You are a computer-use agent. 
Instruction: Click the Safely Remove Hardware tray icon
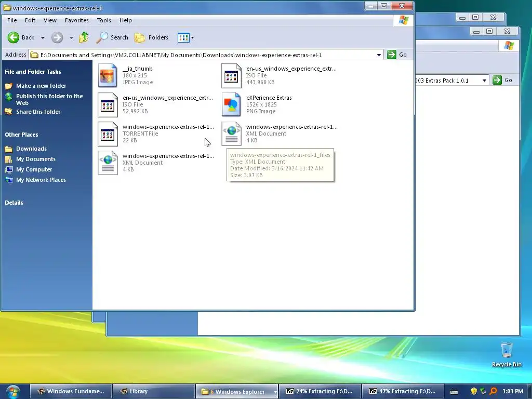click(x=484, y=391)
